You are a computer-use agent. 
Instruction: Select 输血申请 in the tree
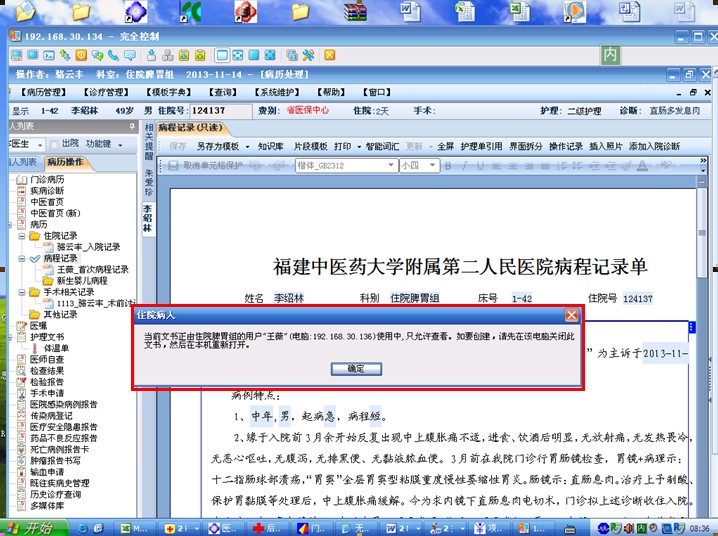(47, 472)
